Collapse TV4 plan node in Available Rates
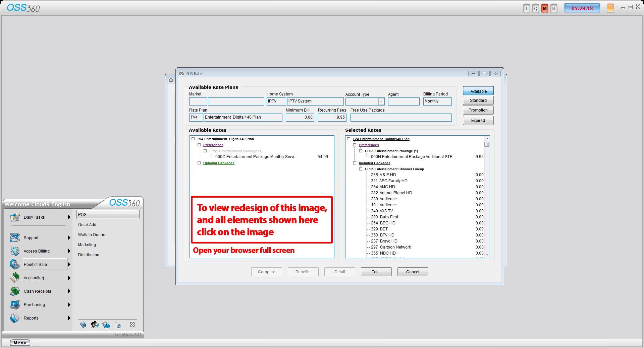This screenshot has width=644, height=348. pyautogui.click(x=193, y=139)
